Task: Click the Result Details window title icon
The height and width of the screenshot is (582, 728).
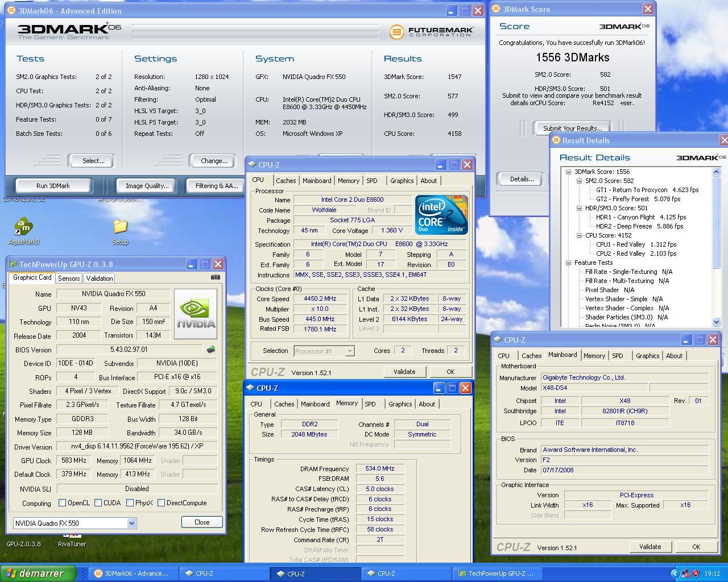Action: click(556, 140)
